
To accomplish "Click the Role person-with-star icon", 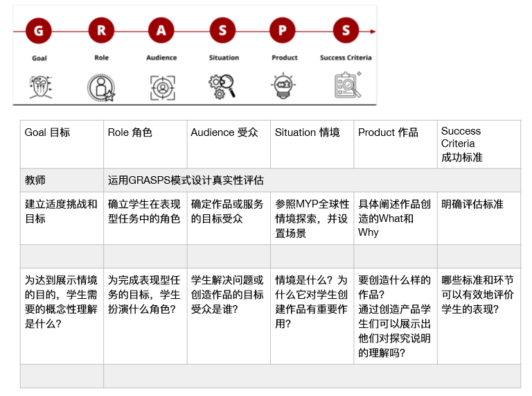I will click(x=101, y=88).
